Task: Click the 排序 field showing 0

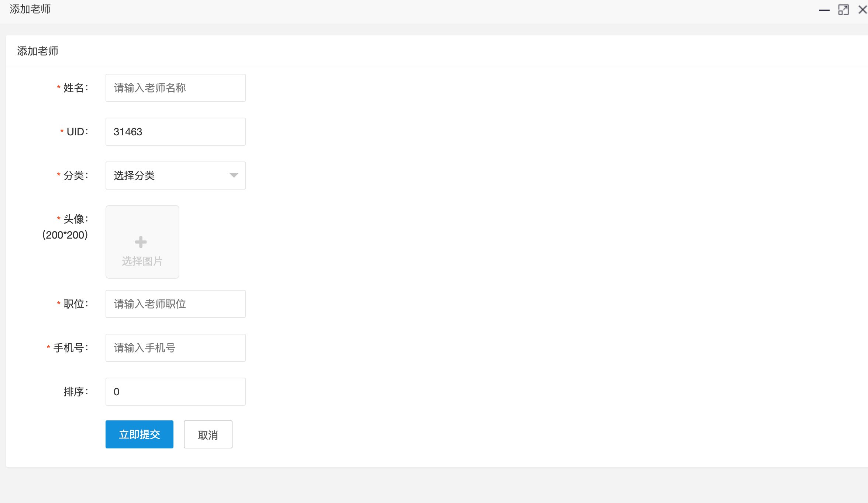Action: (x=176, y=392)
